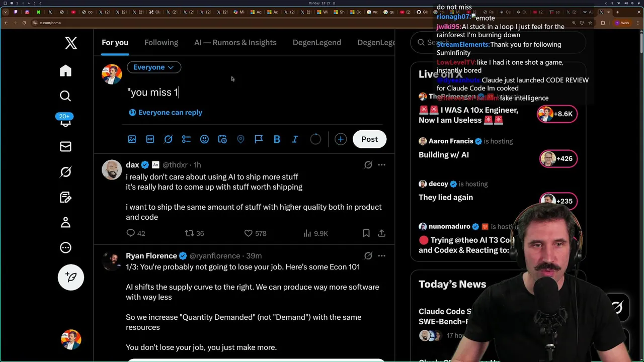Repost dax's post
644x362 pixels.
point(194,233)
